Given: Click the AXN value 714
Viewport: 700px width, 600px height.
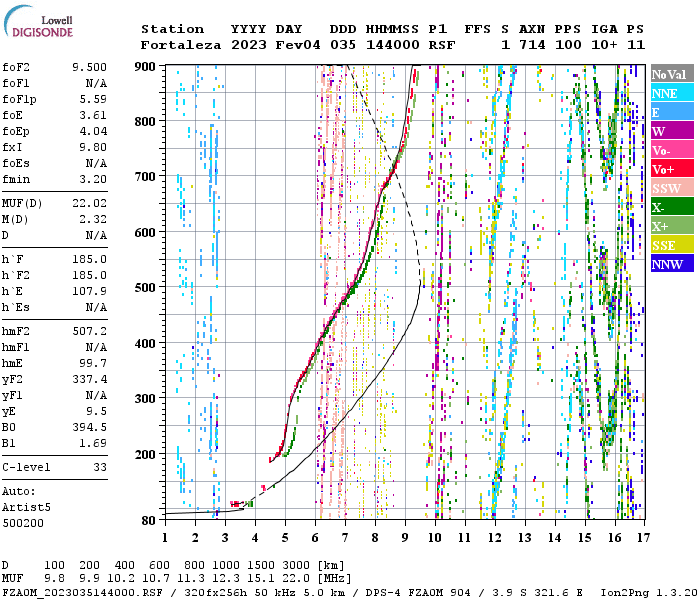Looking at the screenshot, I should 532,45.
